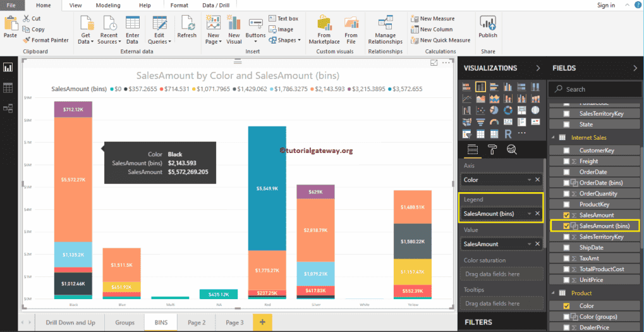Collapse the Fields pane chevron
644x332 pixels.
click(635, 68)
